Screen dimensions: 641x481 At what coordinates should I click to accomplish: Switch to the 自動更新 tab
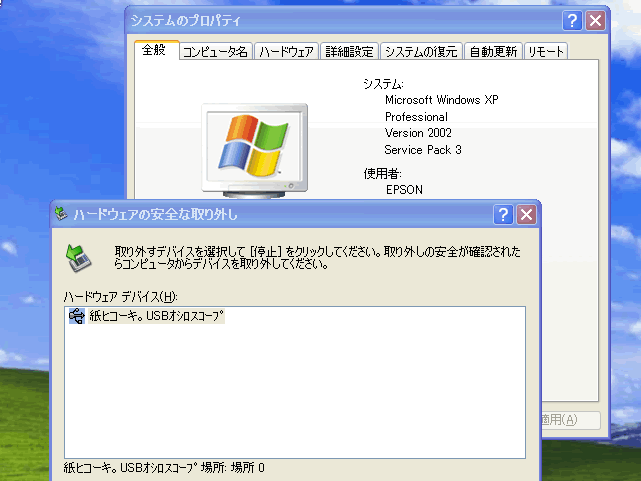pos(494,52)
